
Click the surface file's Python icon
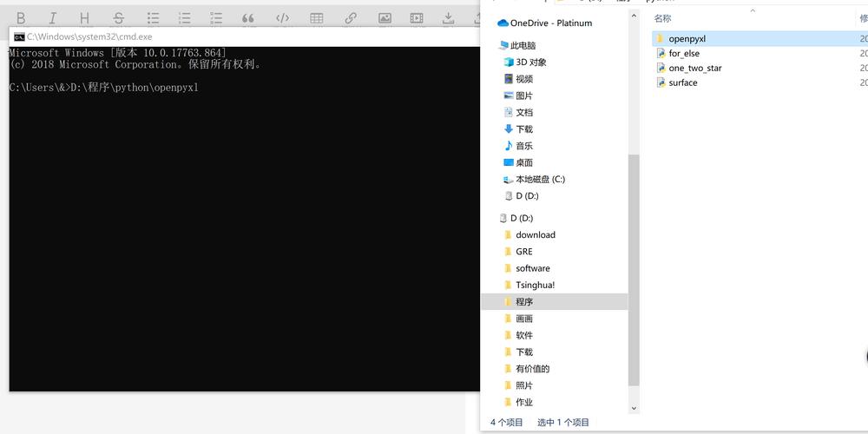[661, 82]
